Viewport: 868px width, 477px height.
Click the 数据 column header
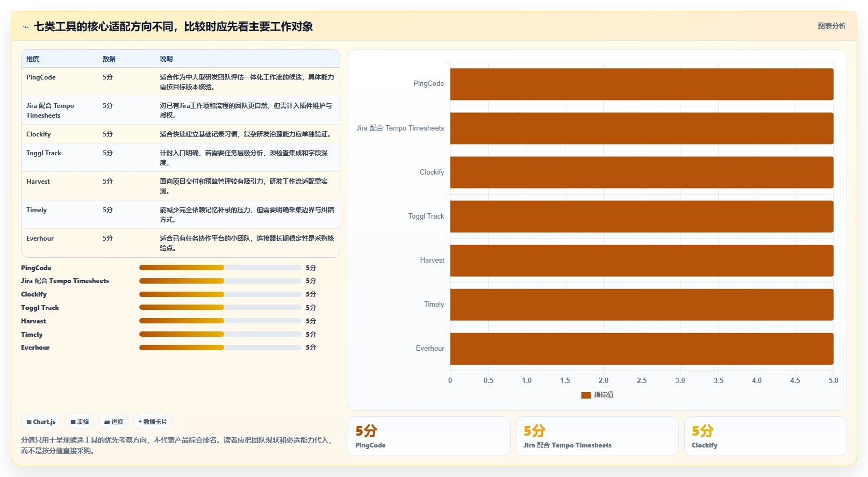(109, 59)
